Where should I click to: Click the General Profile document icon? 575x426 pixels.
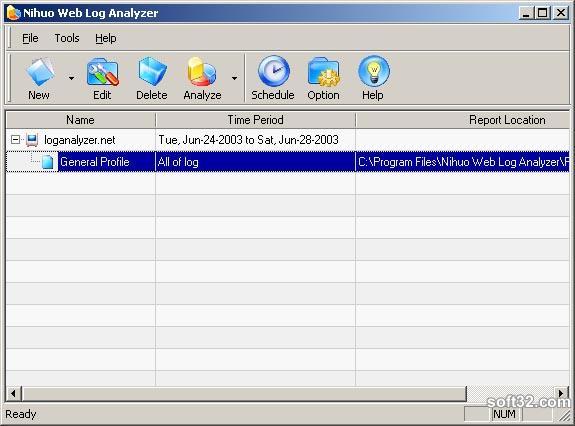click(47, 162)
